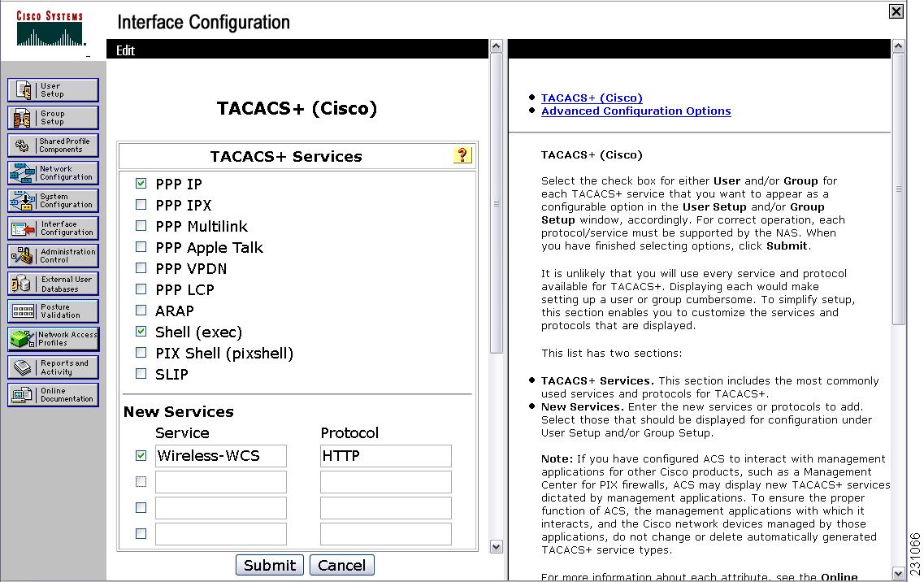Uncheck the Wireless-WCS new service checkbox

(141, 455)
